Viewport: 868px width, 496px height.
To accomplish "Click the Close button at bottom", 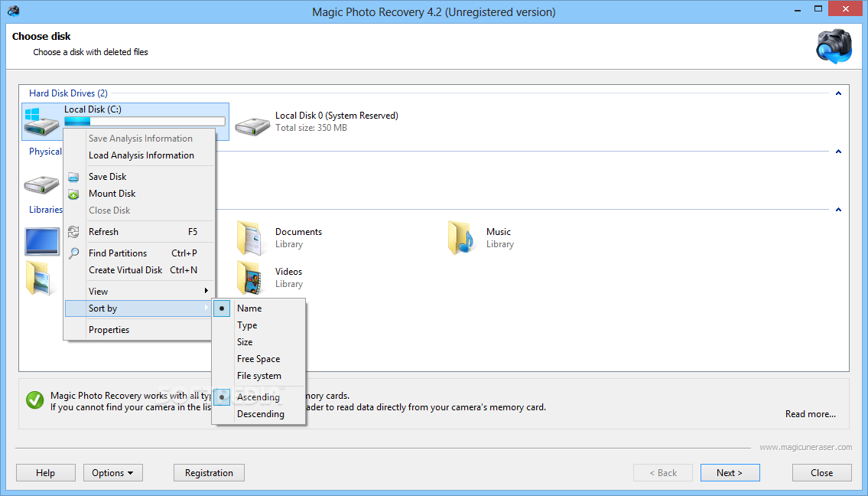I will coord(821,473).
